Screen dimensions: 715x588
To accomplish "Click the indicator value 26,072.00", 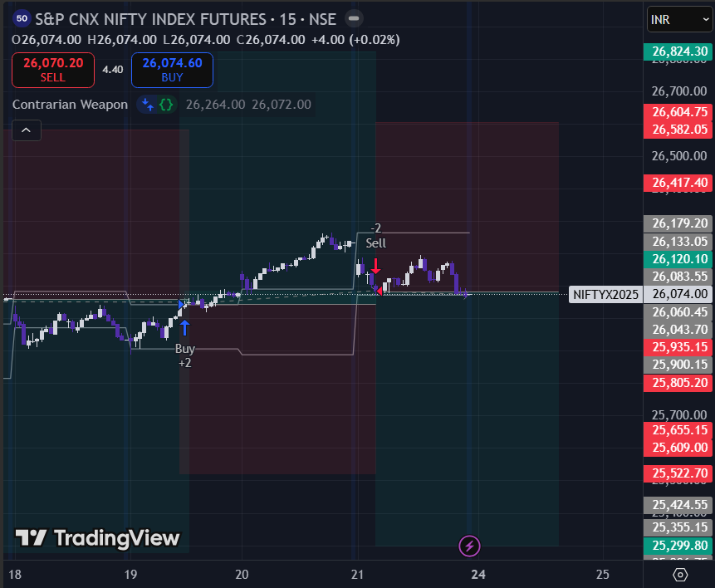I will (x=282, y=105).
